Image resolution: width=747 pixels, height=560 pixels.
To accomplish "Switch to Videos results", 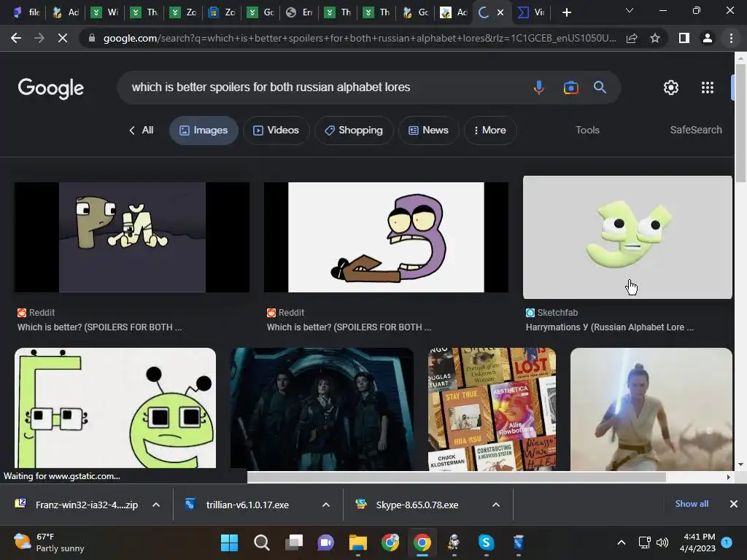I will [x=276, y=131].
